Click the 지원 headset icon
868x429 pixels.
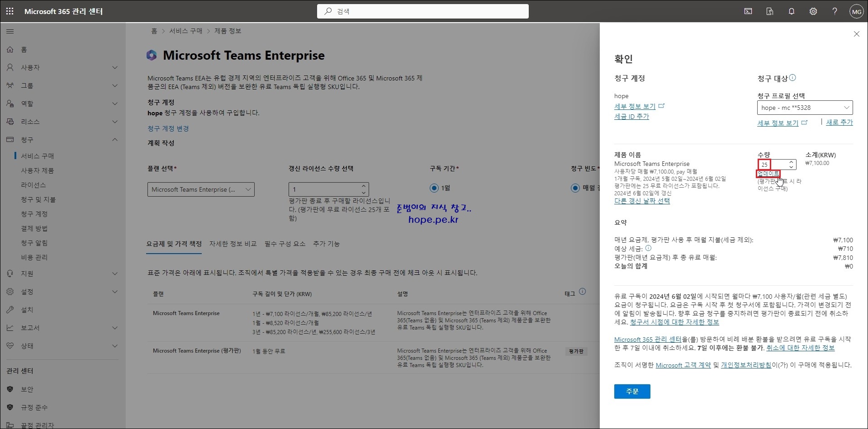(10, 273)
